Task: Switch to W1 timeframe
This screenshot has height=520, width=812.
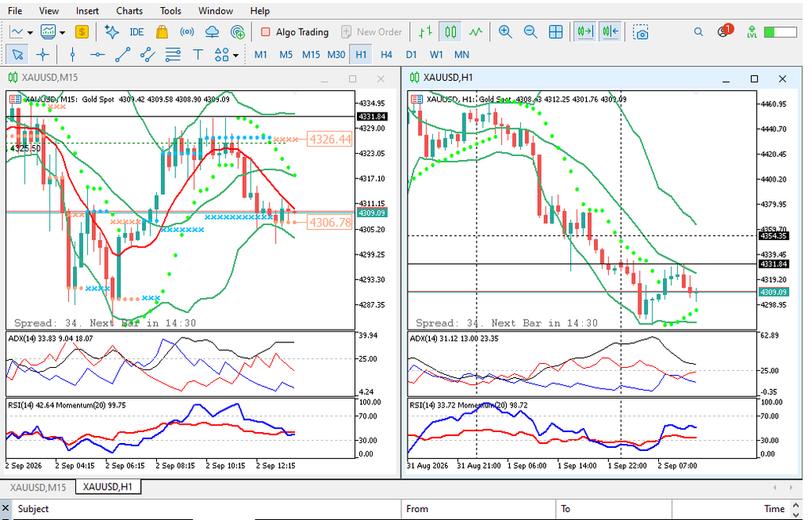Action: pyautogui.click(x=437, y=55)
